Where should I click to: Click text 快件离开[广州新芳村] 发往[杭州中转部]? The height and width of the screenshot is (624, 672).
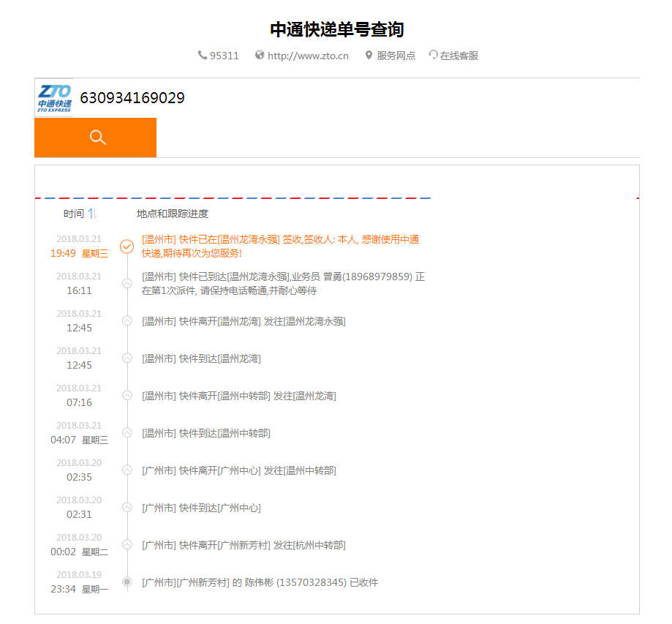tap(263, 545)
